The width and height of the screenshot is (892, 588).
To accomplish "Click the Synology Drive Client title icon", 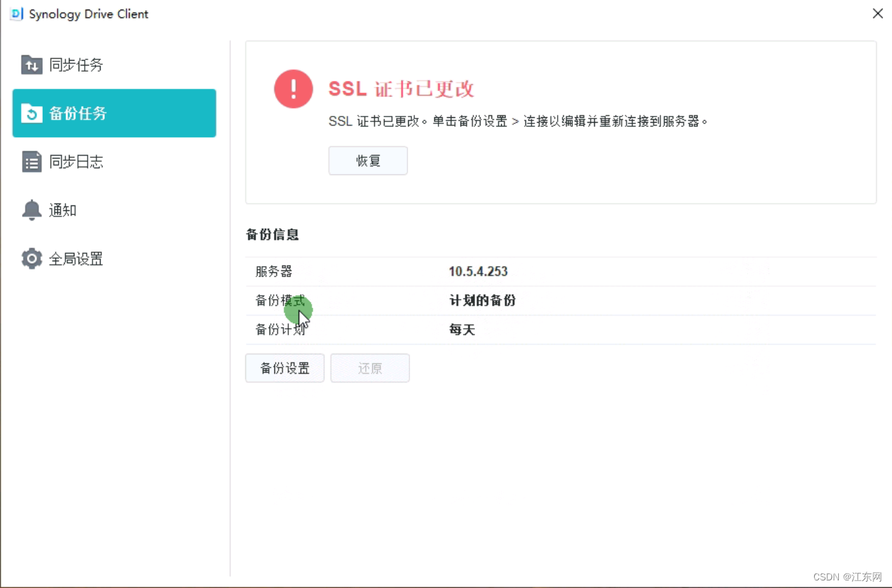I will 17,14.
